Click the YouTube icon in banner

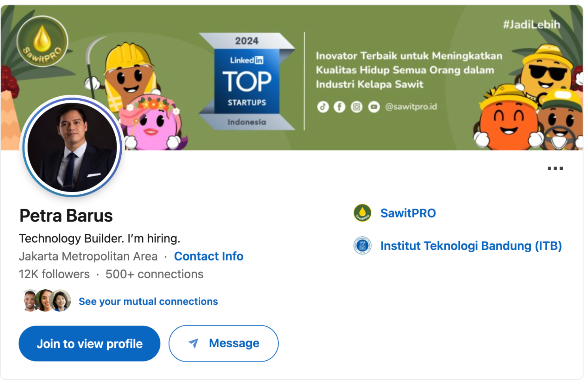(x=374, y=107)
